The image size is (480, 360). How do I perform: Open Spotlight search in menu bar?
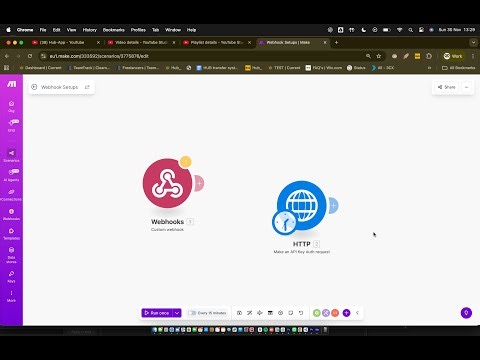click(x=411, y=30)
